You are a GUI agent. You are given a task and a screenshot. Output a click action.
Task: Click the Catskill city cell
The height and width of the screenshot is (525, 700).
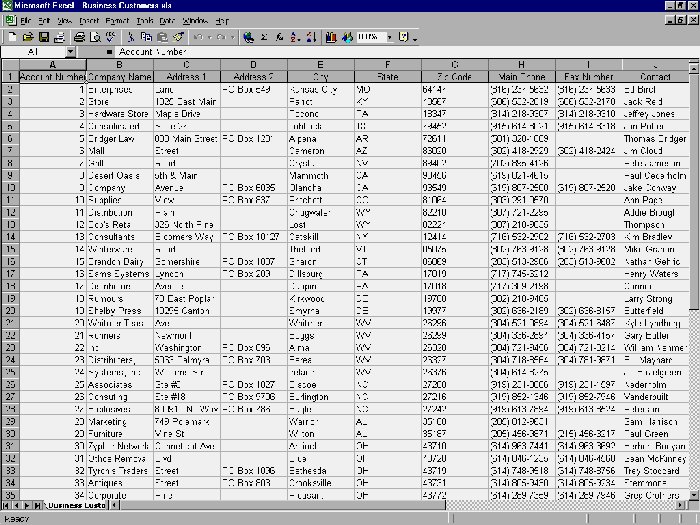tap(321, 237)
